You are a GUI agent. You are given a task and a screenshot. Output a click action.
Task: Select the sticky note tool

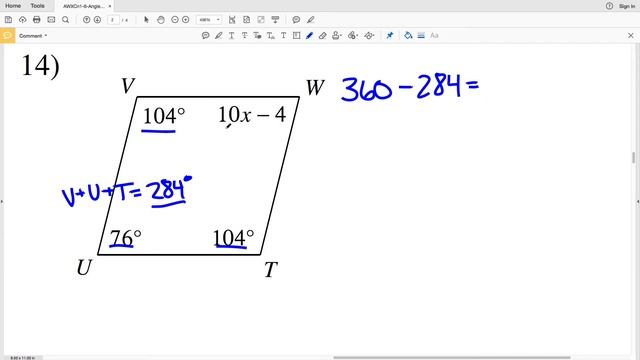(x=206, y=36)
